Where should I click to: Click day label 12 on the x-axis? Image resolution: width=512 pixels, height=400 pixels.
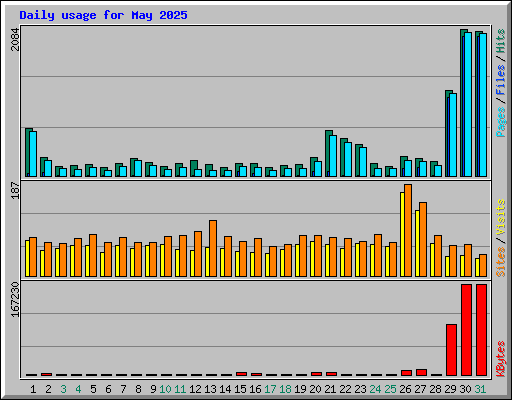(x=195, y=389)
